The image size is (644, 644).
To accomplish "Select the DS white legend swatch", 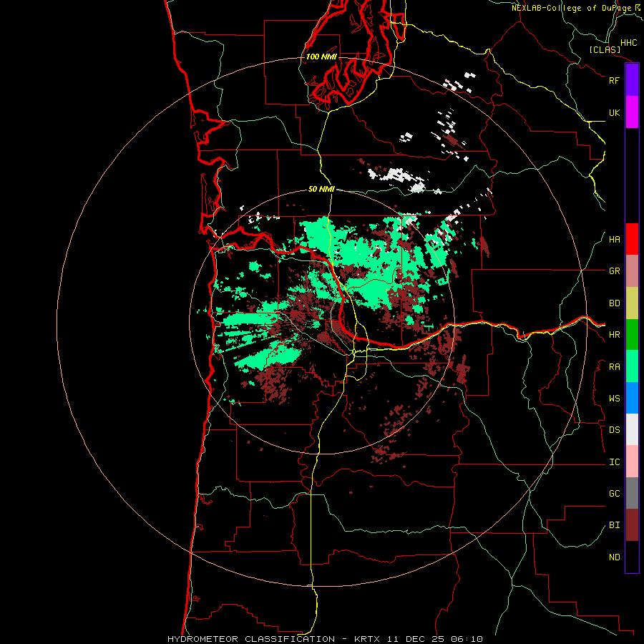I will coord(632,429).
